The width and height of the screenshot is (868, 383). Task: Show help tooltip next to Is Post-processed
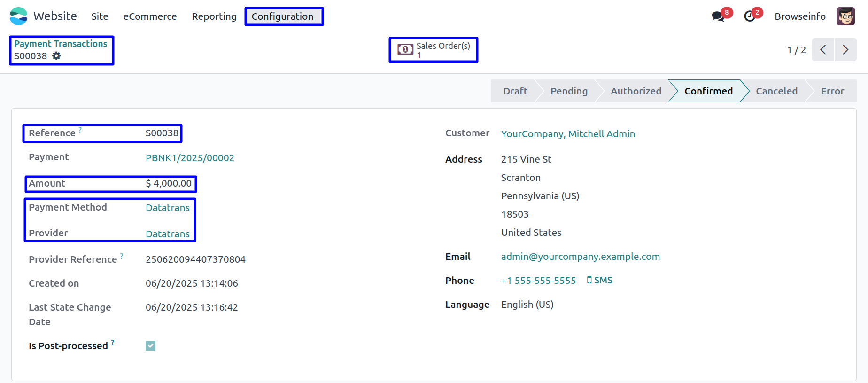coord(113,342)
